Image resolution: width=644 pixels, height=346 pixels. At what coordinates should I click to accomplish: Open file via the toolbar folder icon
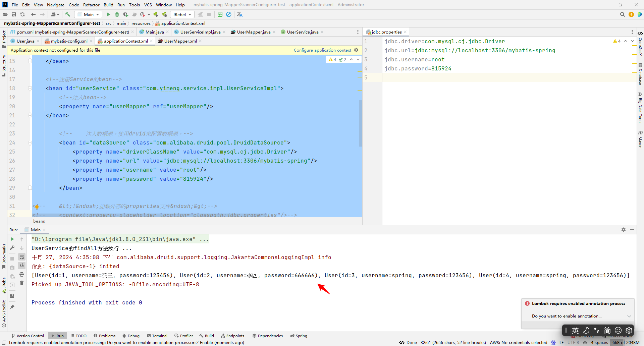(5, 14)
